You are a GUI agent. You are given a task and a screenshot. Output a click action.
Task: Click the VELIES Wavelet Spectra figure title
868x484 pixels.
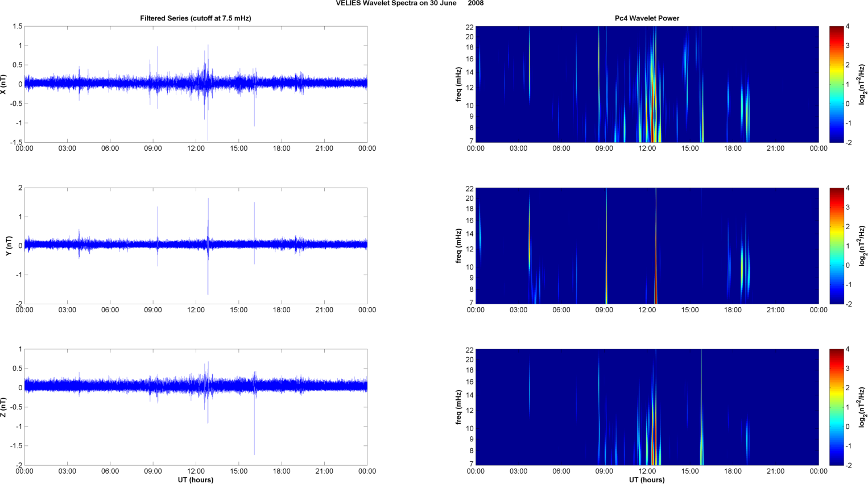pos(410,3)
